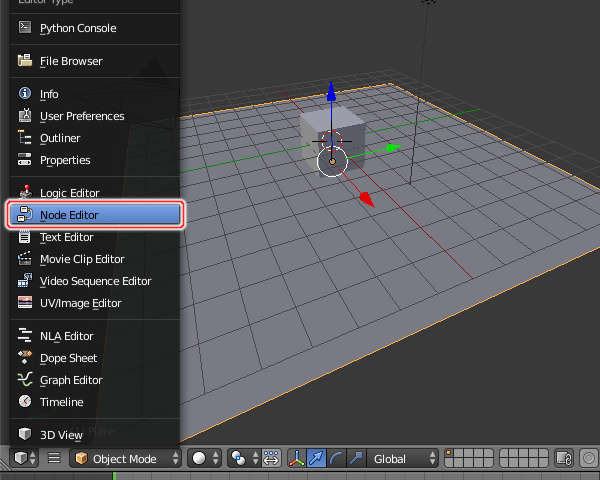
Task: Switch to User Preferences editor
Action: (x=81, y=116)
